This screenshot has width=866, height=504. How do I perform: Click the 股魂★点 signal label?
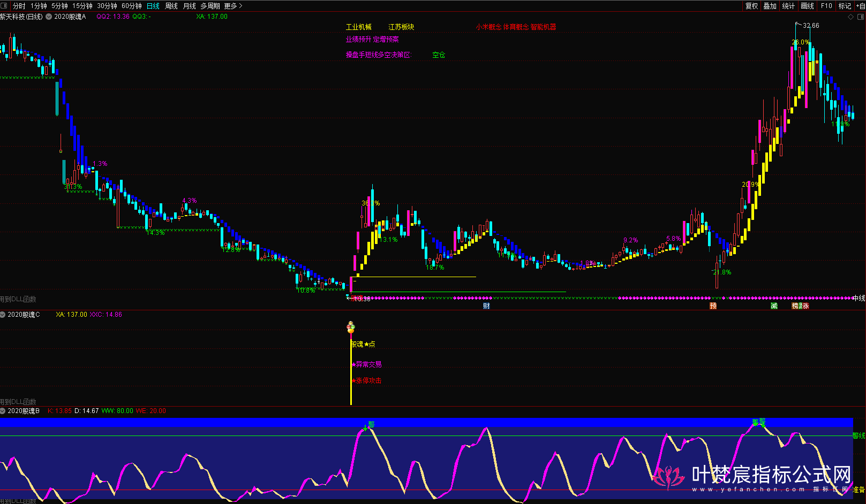point(363,345)
